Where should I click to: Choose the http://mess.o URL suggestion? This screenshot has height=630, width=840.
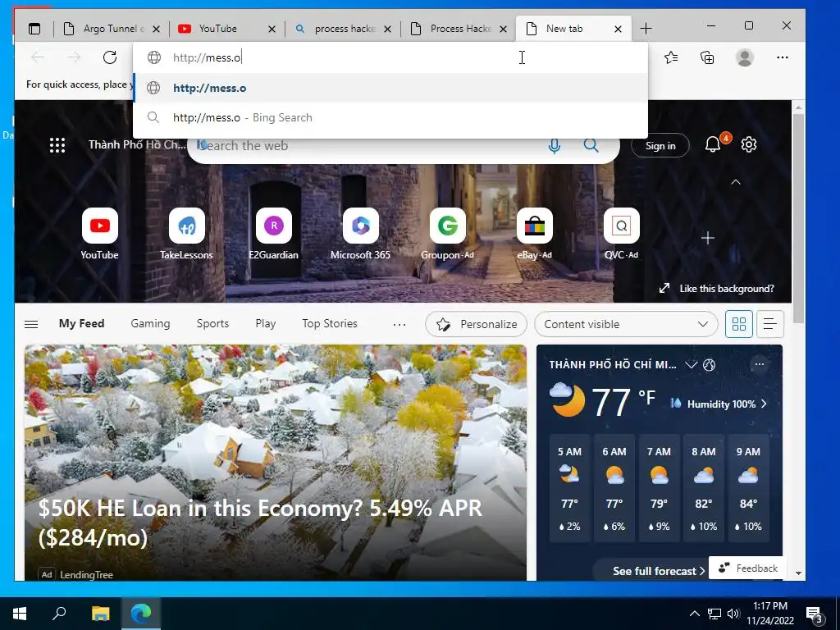tap(390, 88)
